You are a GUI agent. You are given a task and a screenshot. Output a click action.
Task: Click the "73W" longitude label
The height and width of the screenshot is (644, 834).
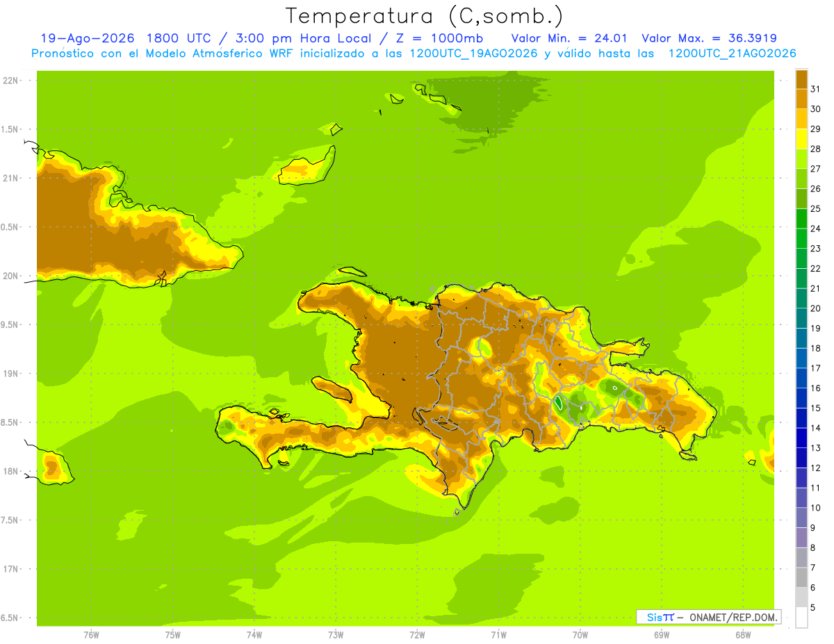pos(336,634)
